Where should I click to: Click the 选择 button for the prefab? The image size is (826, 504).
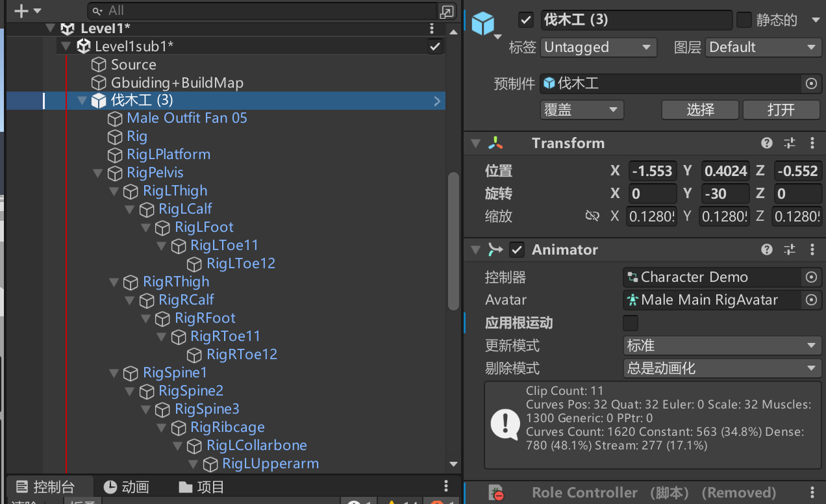pos(700,110)
